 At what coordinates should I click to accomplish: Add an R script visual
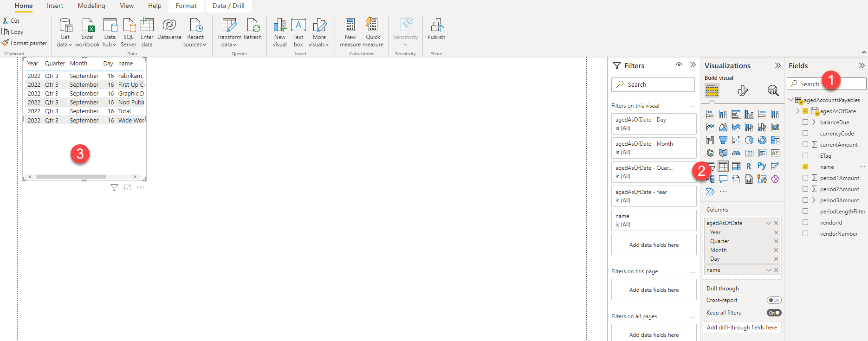pos(749,166)
